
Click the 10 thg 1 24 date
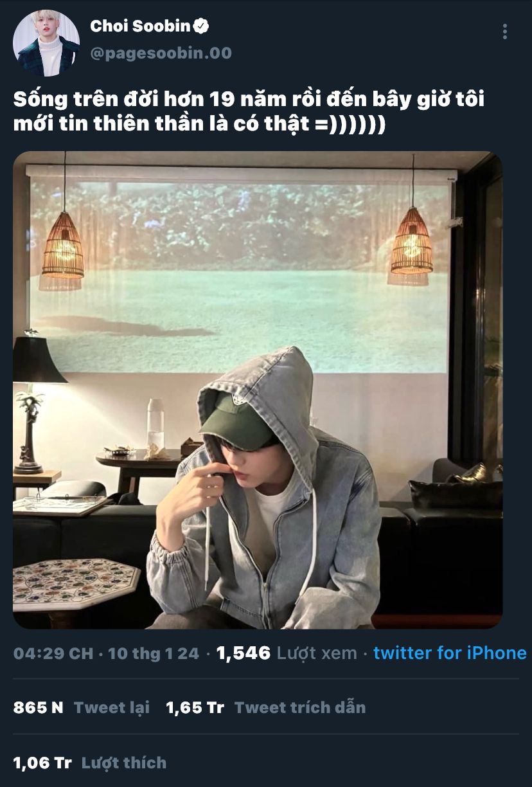pyautogui.click(x=154, y=653)
